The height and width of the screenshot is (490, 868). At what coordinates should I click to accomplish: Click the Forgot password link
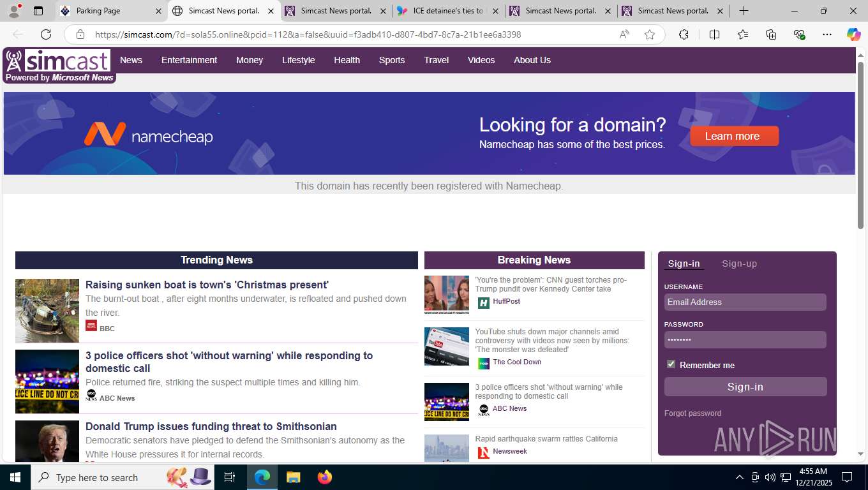click(x=692, y=413)
